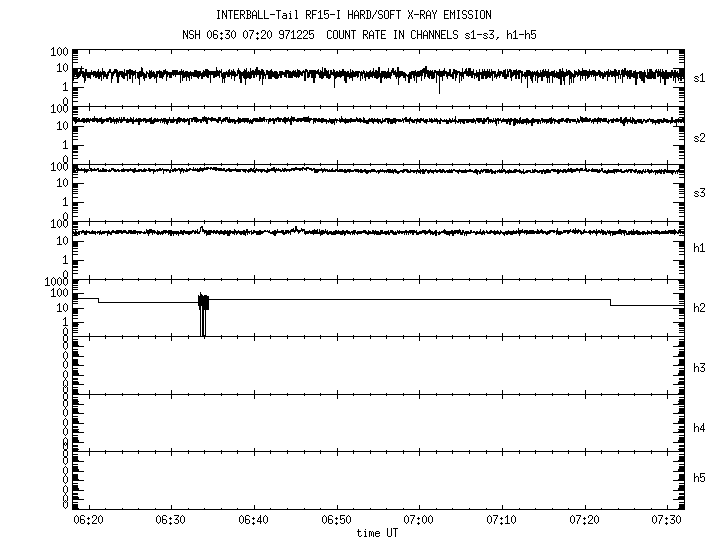The width and height of the screenshot is (720, 550).
Task: Click the s3 channel label
Action: coord(700,193)
